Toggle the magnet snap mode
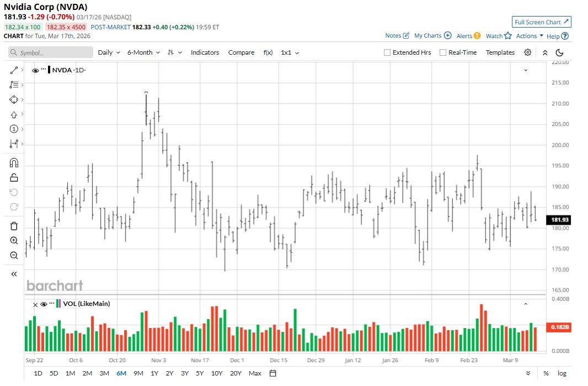588x386 pixels. point(14,162)
